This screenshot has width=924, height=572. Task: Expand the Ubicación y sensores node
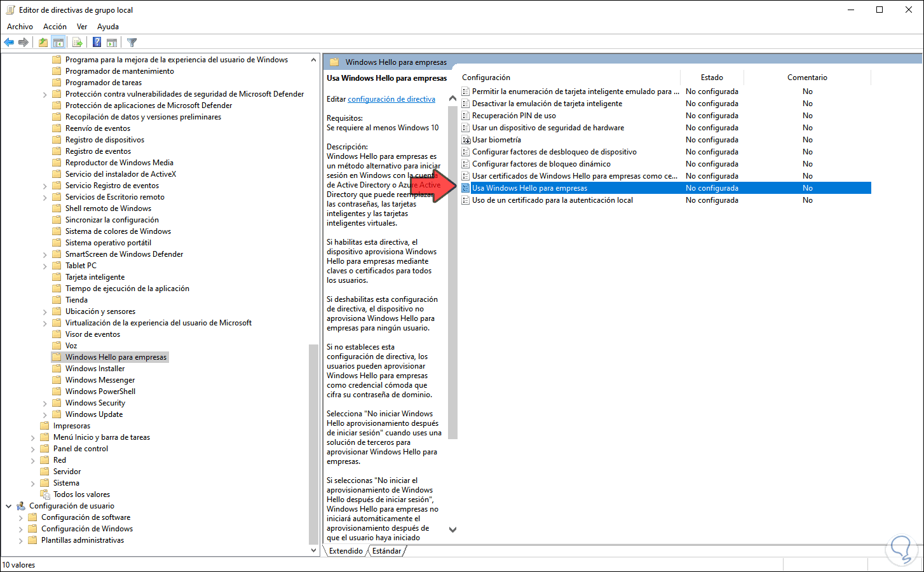pyautogui.click(x=45, y=312)
